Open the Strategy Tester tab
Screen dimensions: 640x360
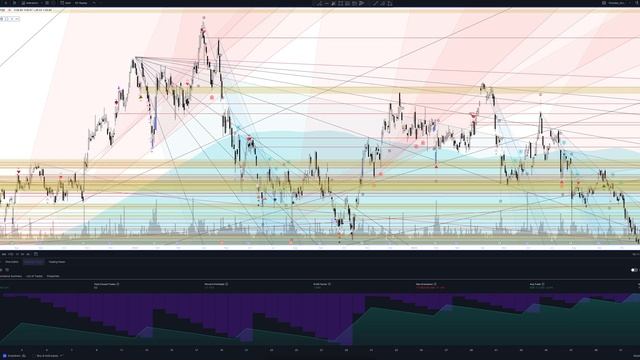coord(33,262)
